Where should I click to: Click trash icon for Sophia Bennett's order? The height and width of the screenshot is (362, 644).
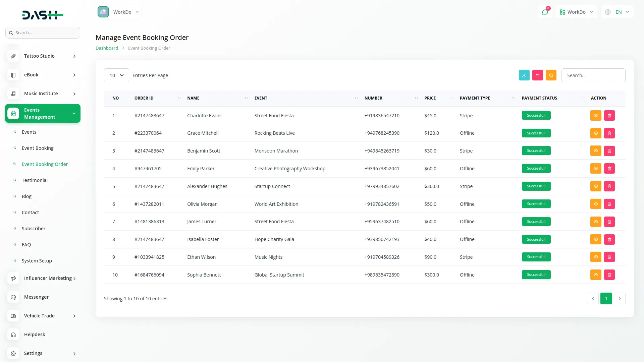point(609,275)
